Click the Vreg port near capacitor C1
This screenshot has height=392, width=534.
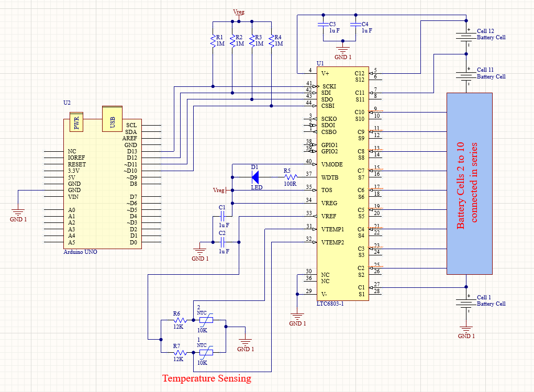coord(220,190)
